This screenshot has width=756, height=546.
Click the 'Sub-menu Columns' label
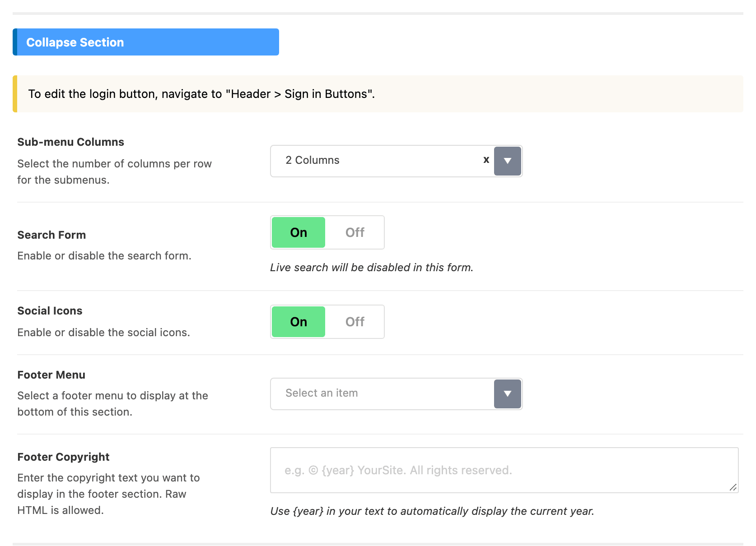[70, 142]
